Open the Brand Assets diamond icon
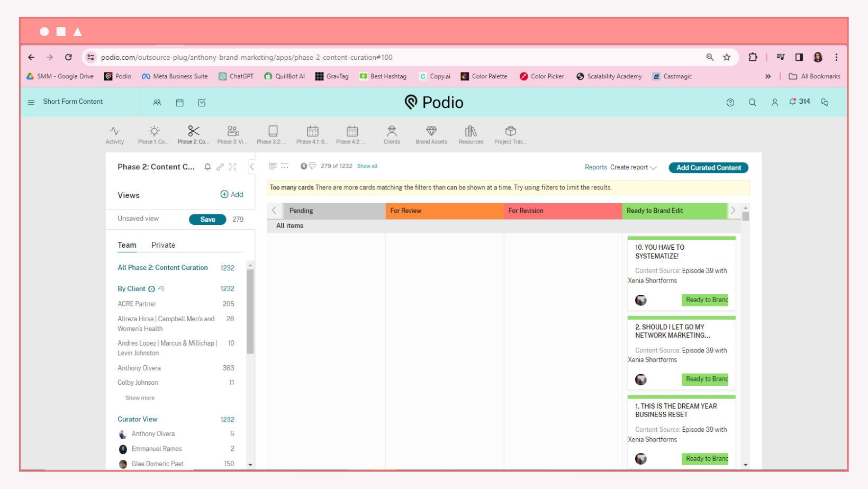The height and width of the screenshot is (489, 868). [x=431, y=134]
